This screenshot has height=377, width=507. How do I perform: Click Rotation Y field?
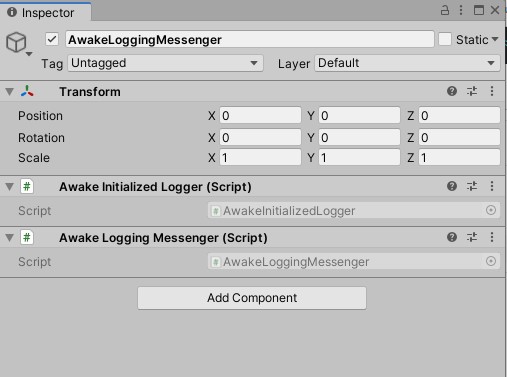[359, 137]
